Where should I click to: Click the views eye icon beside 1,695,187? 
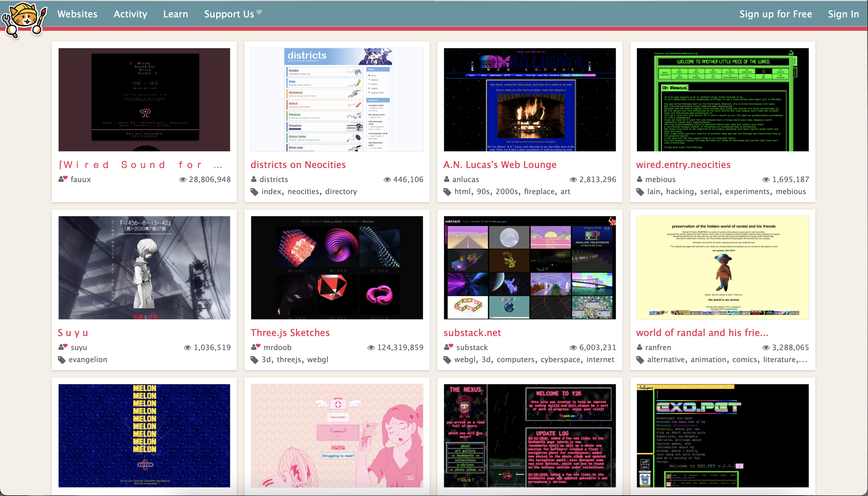(766, 179)
